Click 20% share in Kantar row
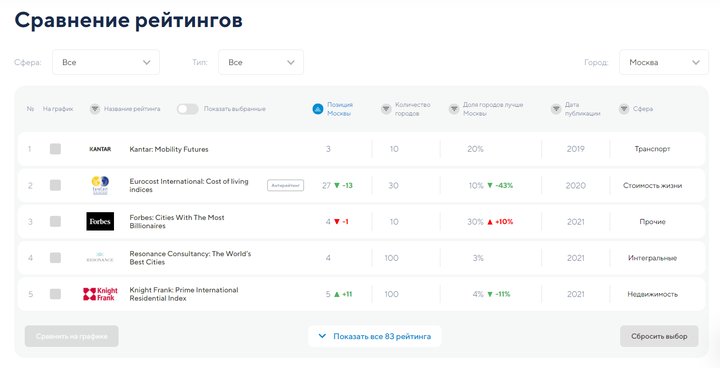Image resolution: width=720 pixels, height=368 pixels. coord(475,149)
